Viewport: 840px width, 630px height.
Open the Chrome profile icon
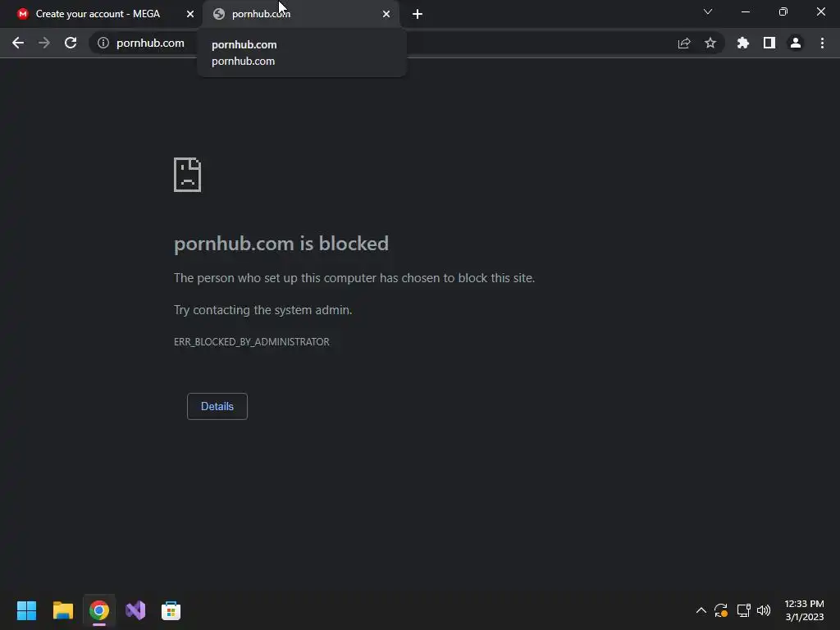(x=796, y=43)
